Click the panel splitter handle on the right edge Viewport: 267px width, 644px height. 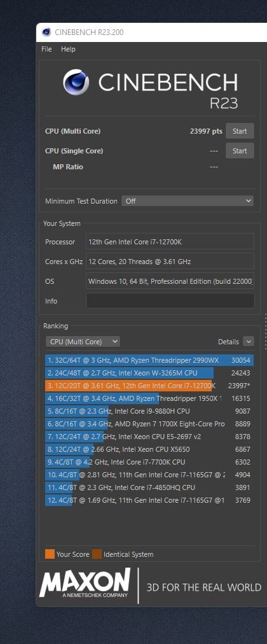point(265,332)
